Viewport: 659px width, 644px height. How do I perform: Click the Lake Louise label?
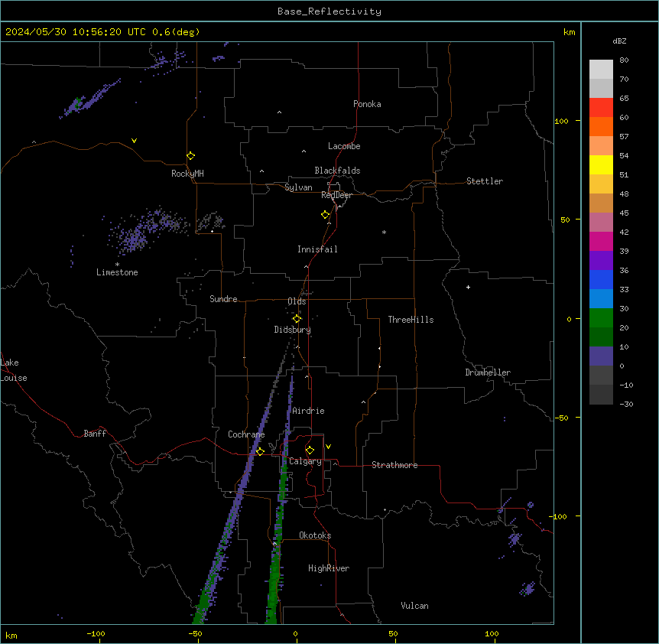pyautogui.click(x=14, y=370)
